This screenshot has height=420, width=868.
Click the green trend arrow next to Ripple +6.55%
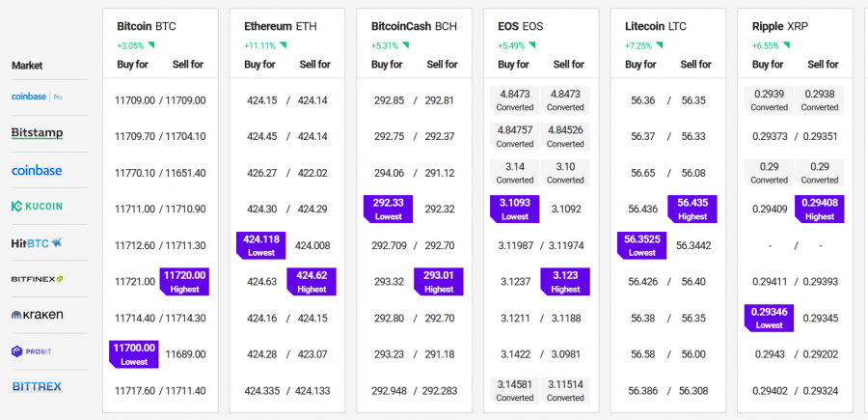[786, 45]
